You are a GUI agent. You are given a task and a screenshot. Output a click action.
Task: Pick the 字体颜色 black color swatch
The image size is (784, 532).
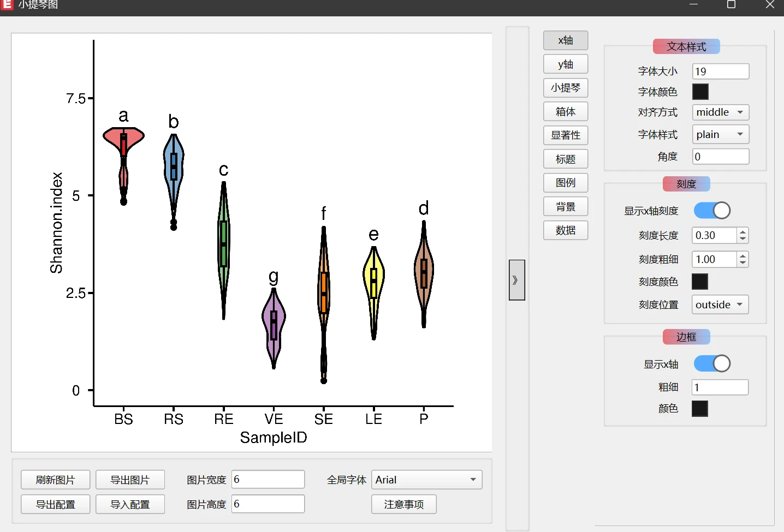point(700,92)
